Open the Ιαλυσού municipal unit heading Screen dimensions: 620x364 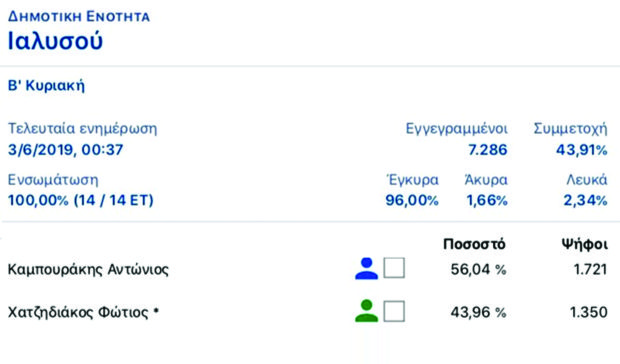click(x=55, y=41)
